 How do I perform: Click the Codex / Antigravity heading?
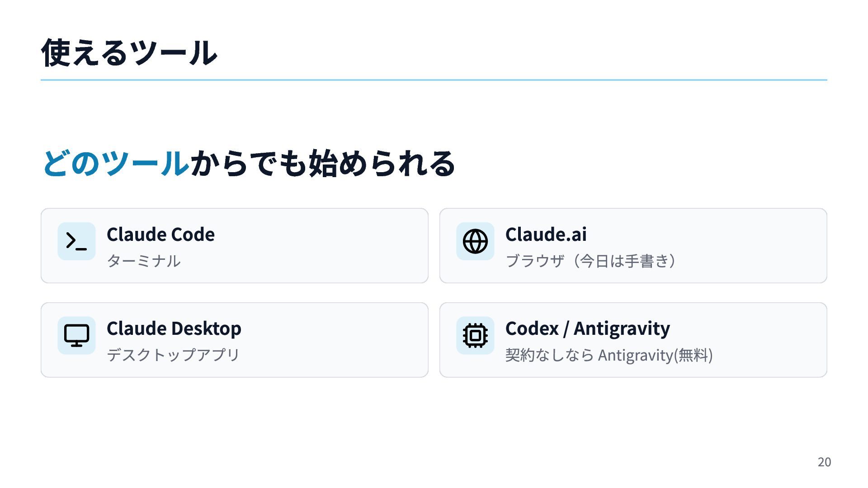point(587,328)
